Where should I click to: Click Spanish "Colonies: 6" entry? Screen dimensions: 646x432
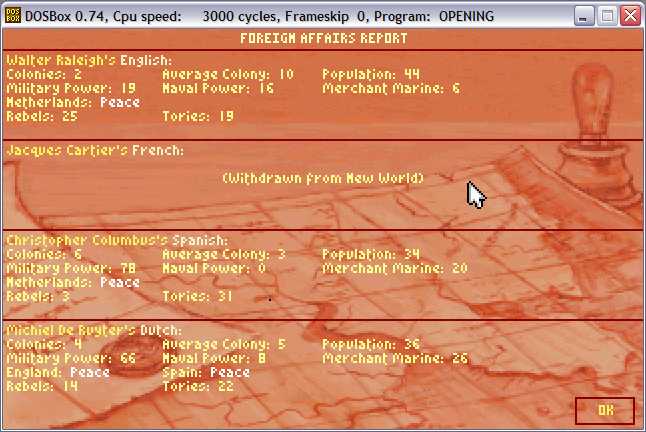pos(44,255)
